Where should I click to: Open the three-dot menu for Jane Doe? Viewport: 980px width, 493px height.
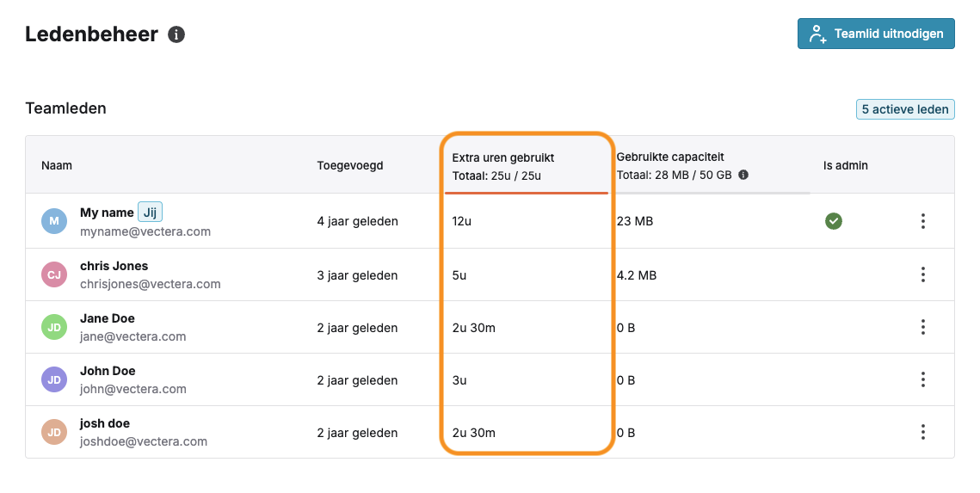pos(922,328)
